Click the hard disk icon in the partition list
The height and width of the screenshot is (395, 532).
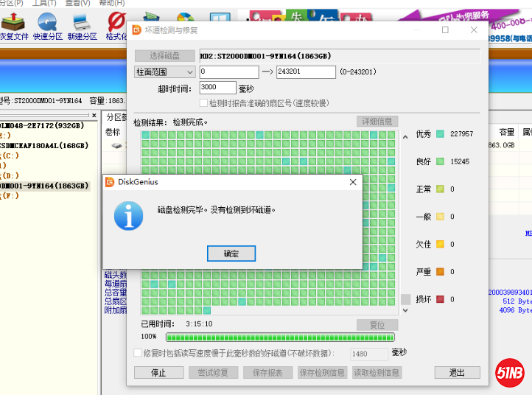(x=116, y=145)
